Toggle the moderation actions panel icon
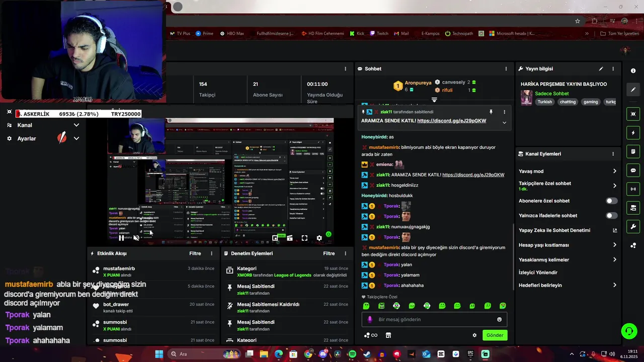Screen dimensions: 644x362 633,151
